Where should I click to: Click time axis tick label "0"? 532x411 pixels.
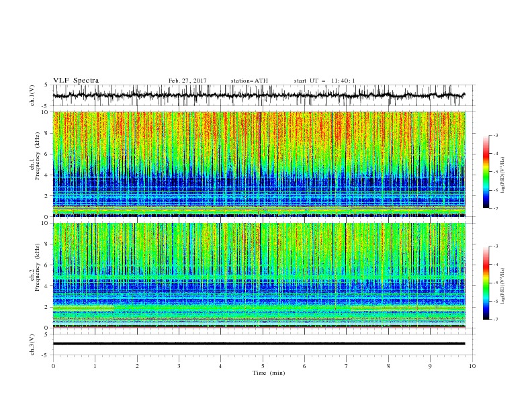point(53,366)
